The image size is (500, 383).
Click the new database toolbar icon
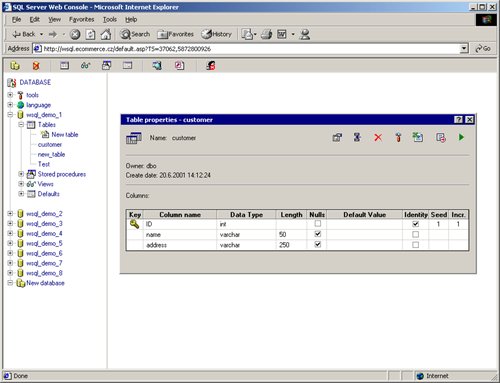(15, 66)
